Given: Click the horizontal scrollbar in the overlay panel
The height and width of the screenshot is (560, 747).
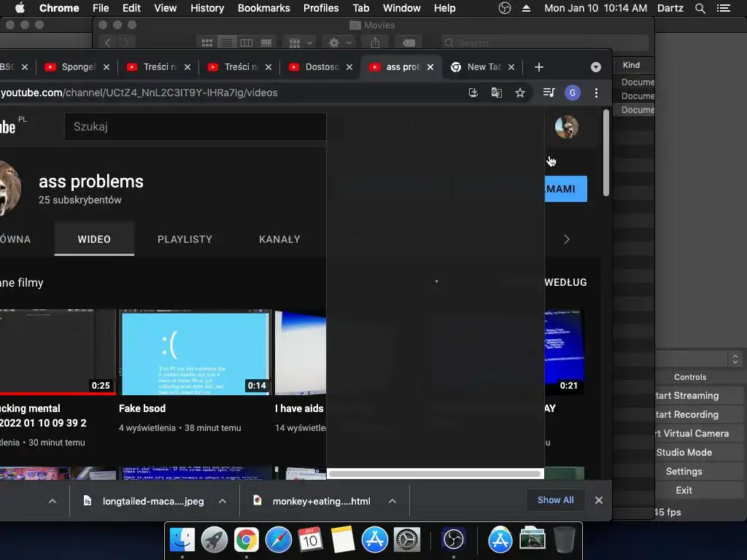Looking at the screenshot, I should [435, 473].
